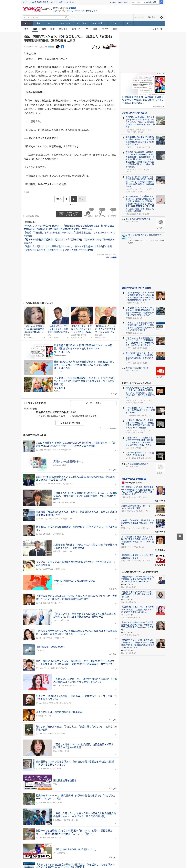The image size is (186, 868).
Task: Open the マツコ・デラックス article link
Action: 75,563
